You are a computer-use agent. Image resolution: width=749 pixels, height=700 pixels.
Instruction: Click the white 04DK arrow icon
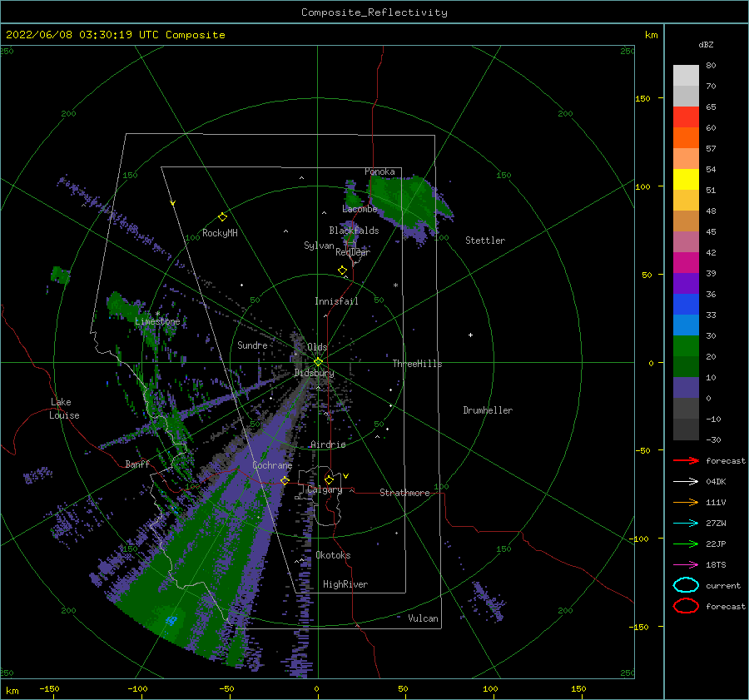pyautogui.click(x=686, y=481)
